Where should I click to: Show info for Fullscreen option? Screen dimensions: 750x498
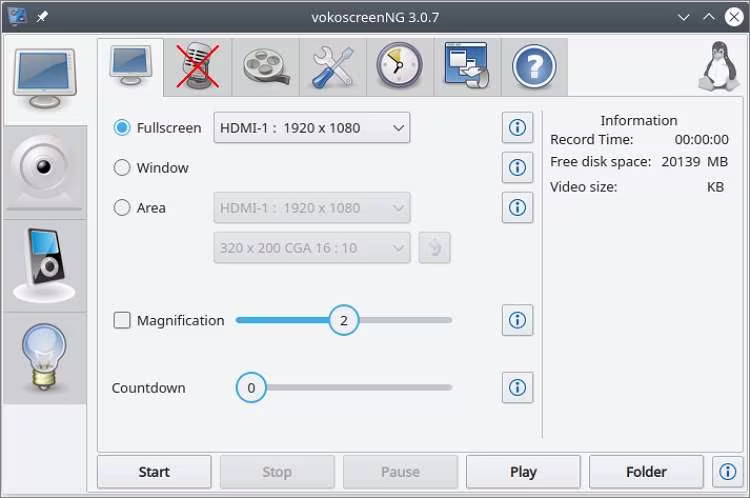tap(518, 128)
